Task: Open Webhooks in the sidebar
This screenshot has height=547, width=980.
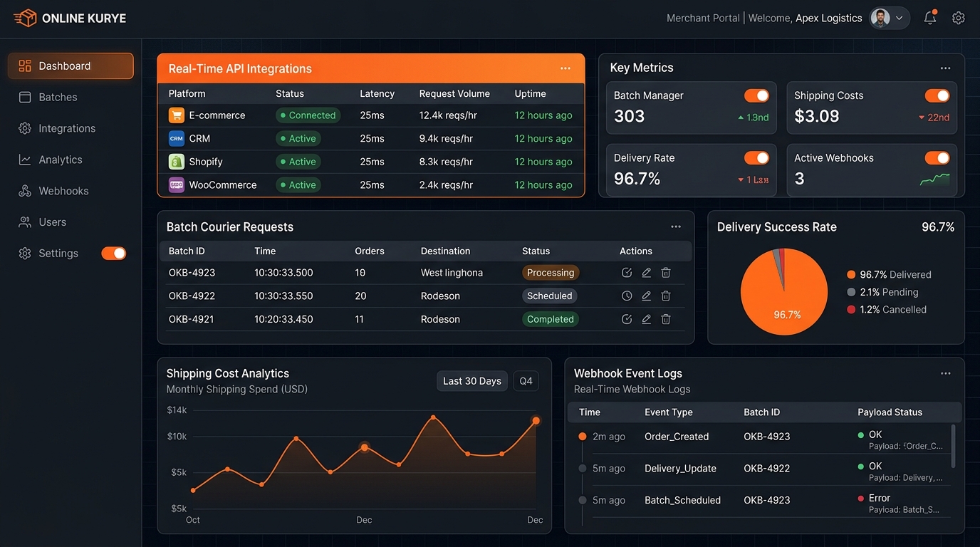Action: 71,191
